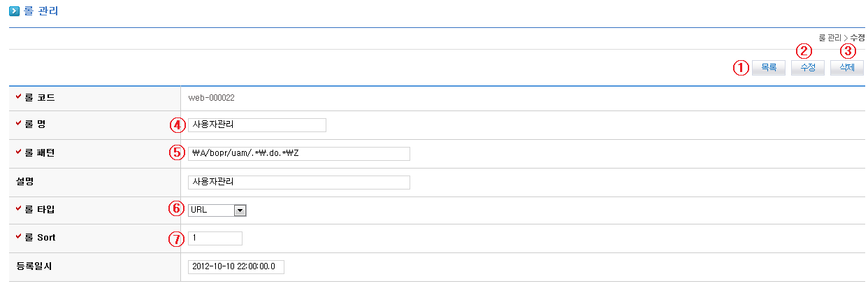This screenshot has width=868, height=293.
Task: Click the red circled number 5 marker
Action: click(x=178, y=152)
